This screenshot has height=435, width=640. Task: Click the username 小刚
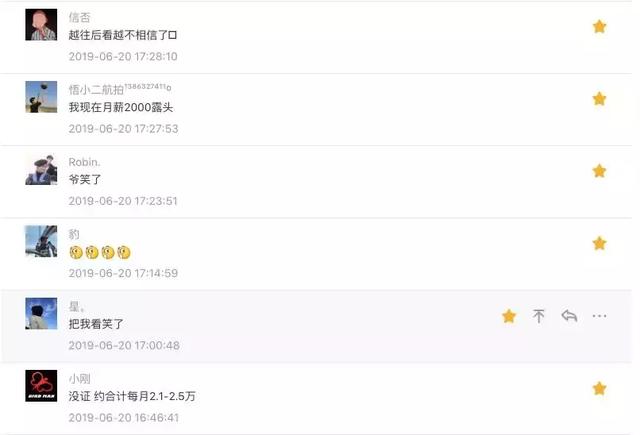tap(80, 379)
